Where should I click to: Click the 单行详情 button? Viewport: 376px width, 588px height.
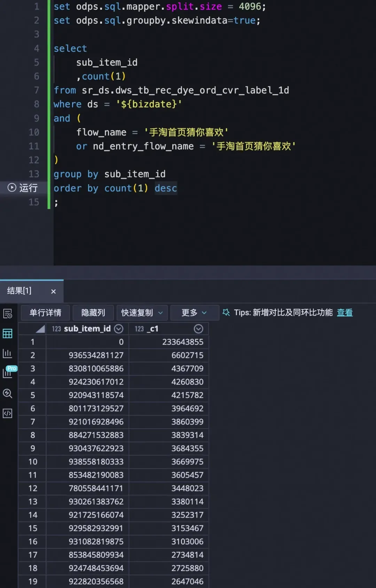(45, 313)
